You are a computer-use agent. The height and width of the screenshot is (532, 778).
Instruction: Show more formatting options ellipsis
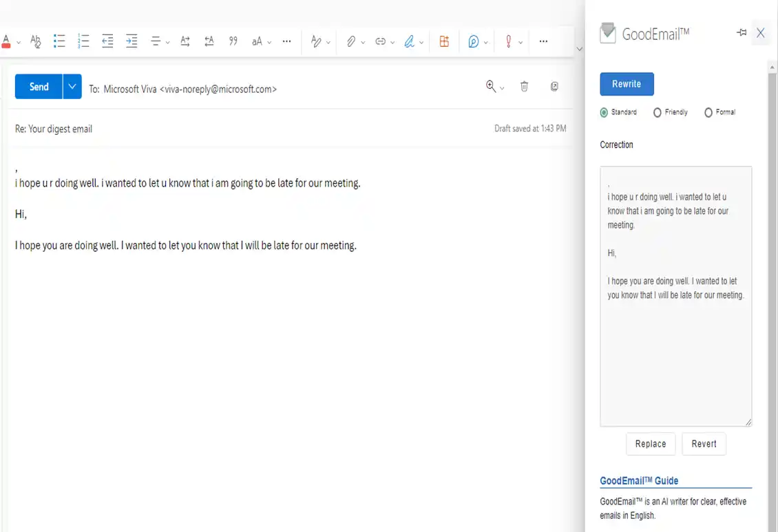tap(286, 41)
